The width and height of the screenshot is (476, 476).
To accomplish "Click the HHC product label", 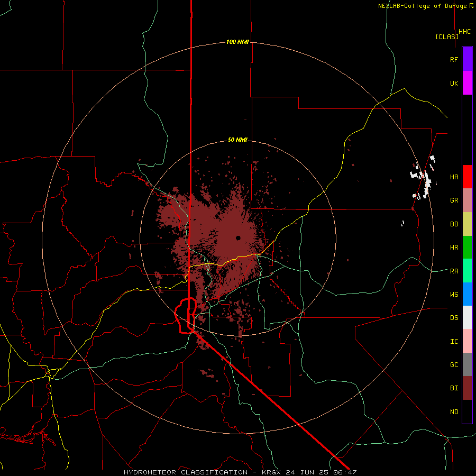I will tap(465, 32).
